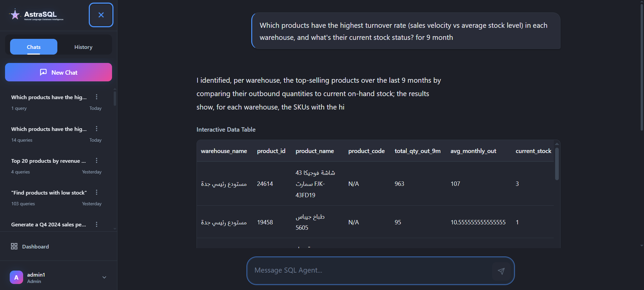Screen dimensions: 644x290
Task: Open options menu on the first 'Which products' chat
Action: click(97, 96)
